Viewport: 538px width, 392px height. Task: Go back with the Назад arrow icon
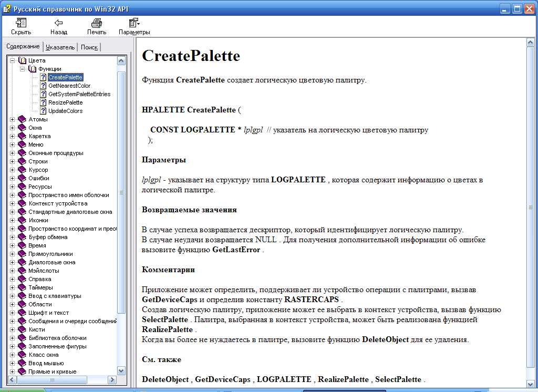(x=59, y=23)
